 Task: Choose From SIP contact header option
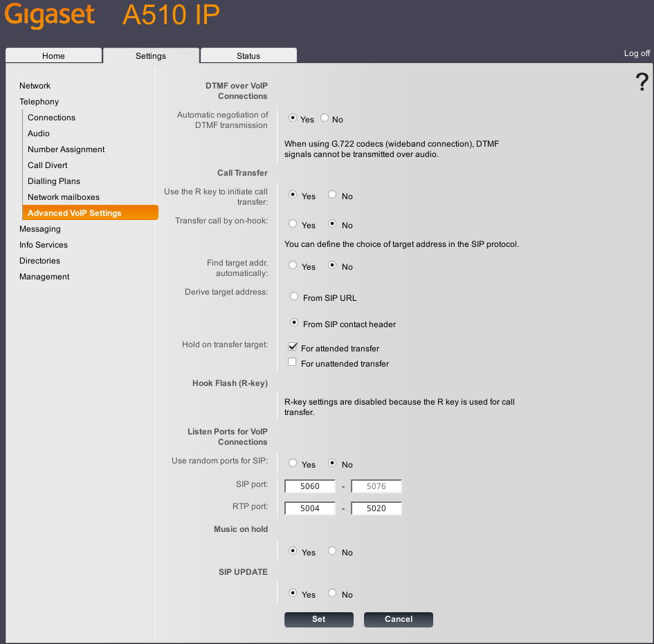(294, 322)
